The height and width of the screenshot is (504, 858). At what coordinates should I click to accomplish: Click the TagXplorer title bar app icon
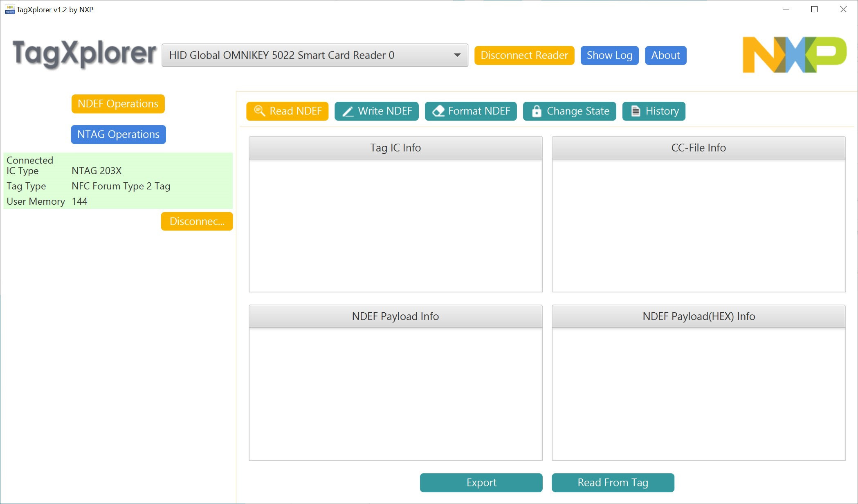(9, 9)
